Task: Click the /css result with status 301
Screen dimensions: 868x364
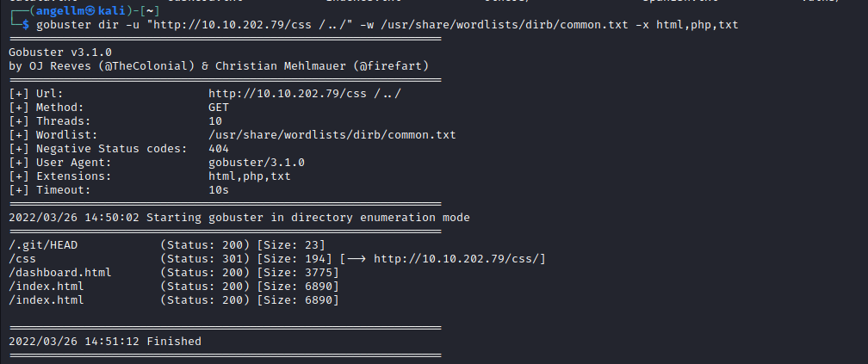Action: (x=22, y=258)
